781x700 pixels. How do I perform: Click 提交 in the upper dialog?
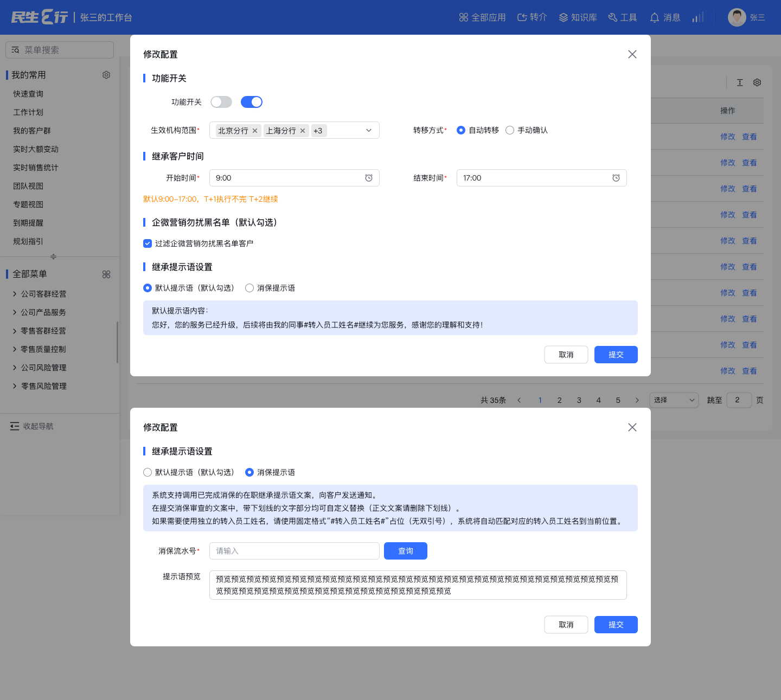click(x=616, y=355)
